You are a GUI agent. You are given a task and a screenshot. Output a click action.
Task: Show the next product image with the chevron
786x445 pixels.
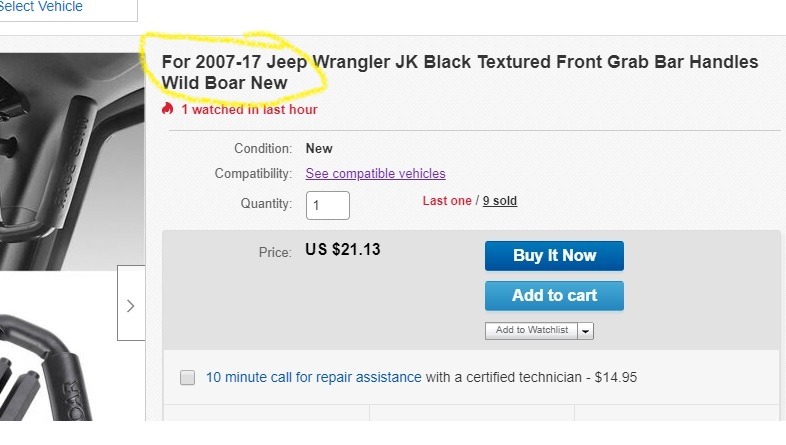(x=131, y=305)
